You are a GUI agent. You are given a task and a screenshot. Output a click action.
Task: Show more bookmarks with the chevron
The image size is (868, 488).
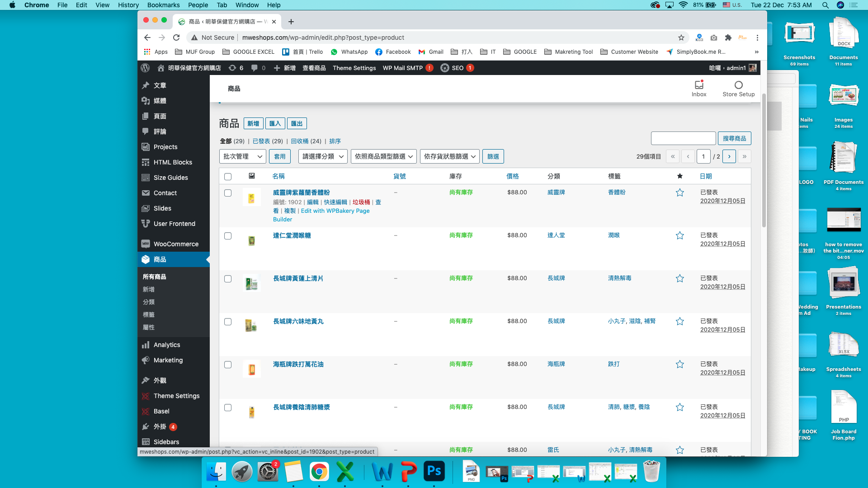(756, 52)
